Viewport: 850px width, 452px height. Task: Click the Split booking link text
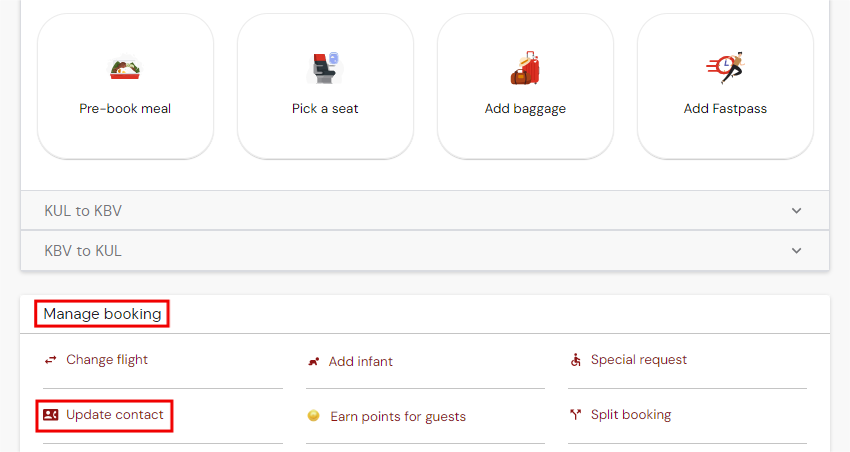(631, 415)
